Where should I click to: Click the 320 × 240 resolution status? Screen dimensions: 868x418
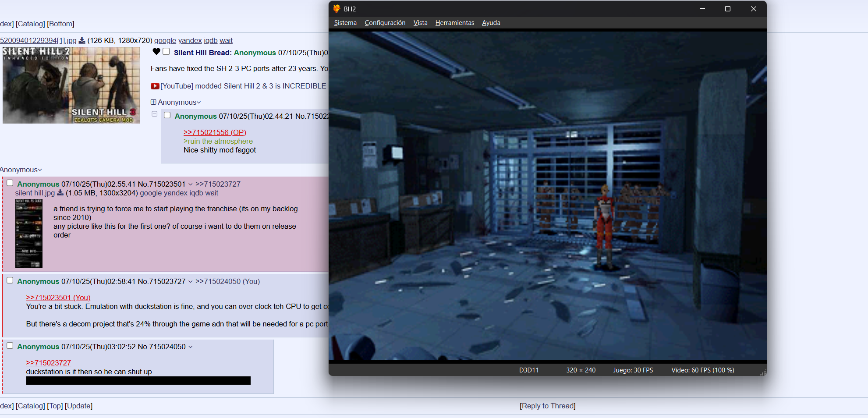click(x=581, y=370)
